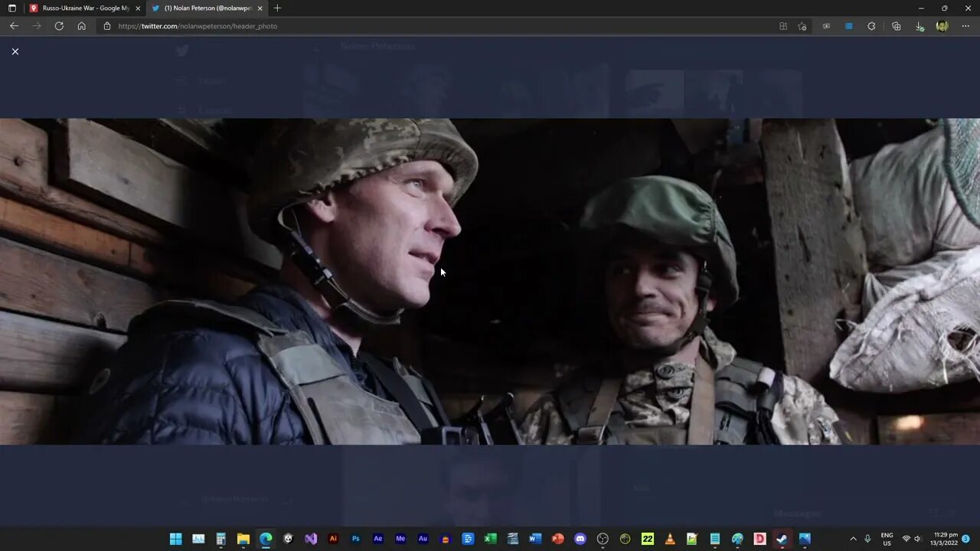Close the header photo viewer with the X
Screen dimensions: 980x551
coord(15,51)
